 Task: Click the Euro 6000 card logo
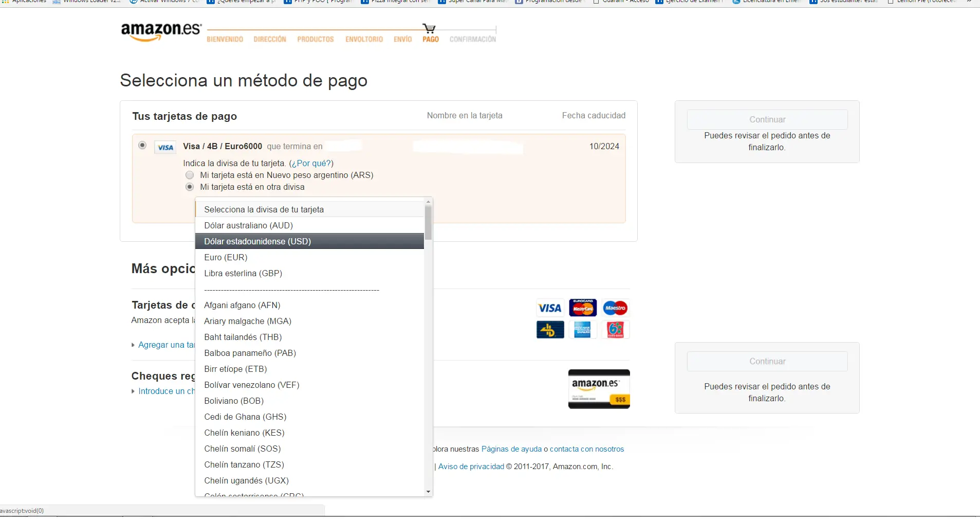615,330
